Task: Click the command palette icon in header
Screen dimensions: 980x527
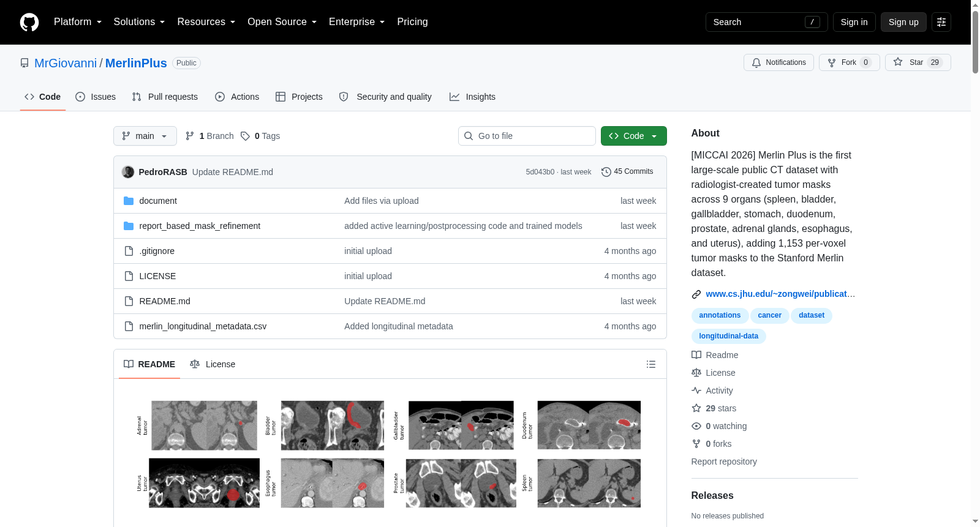Action: 941,22
